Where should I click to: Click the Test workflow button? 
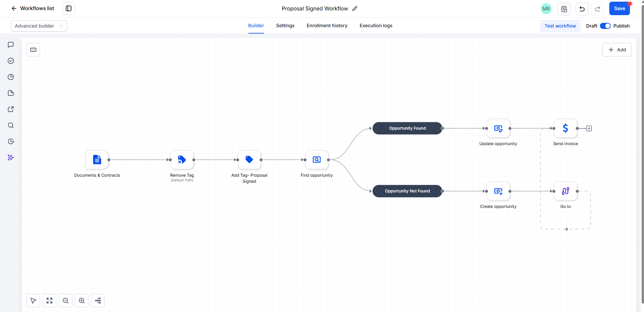point(560,26)
